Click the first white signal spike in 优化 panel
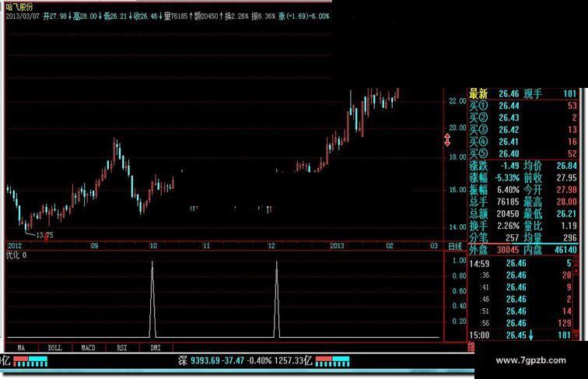This screenshot has width=588, height=379. pos(152,299)
